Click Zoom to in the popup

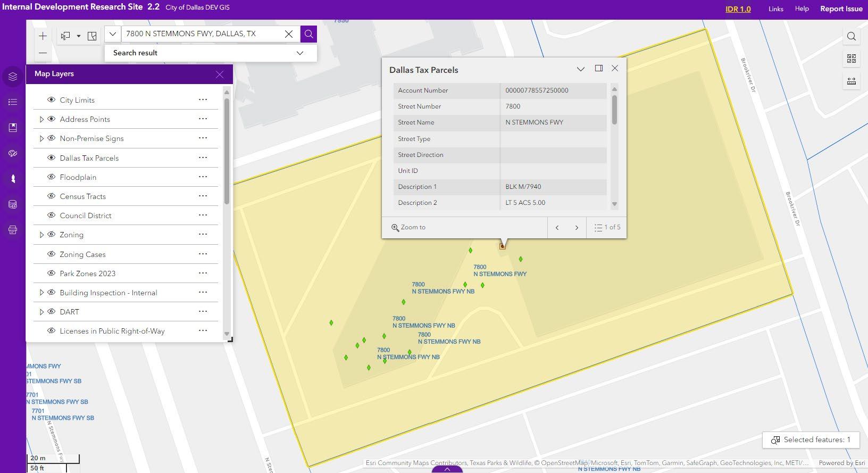pos(408,227)
